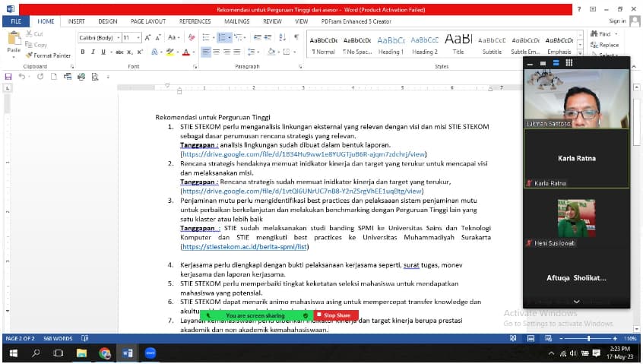643x364 pixels.
Task: Click the Paste clipboard icon
Action: [14, 42]
